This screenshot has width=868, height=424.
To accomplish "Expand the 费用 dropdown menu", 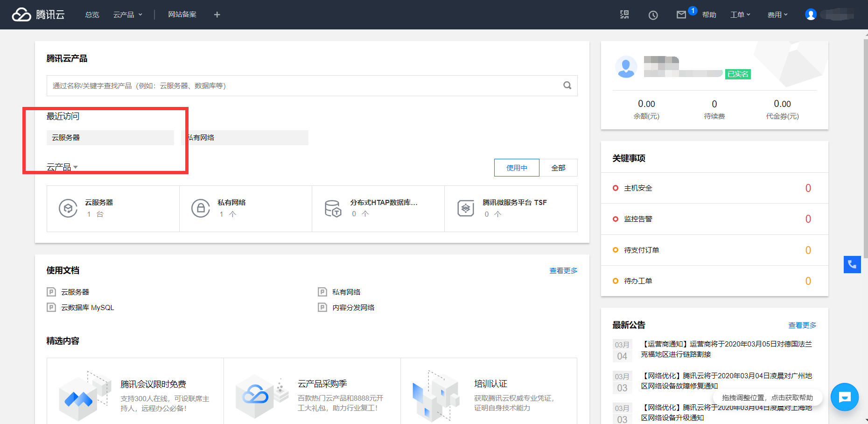I will point(777,14).
